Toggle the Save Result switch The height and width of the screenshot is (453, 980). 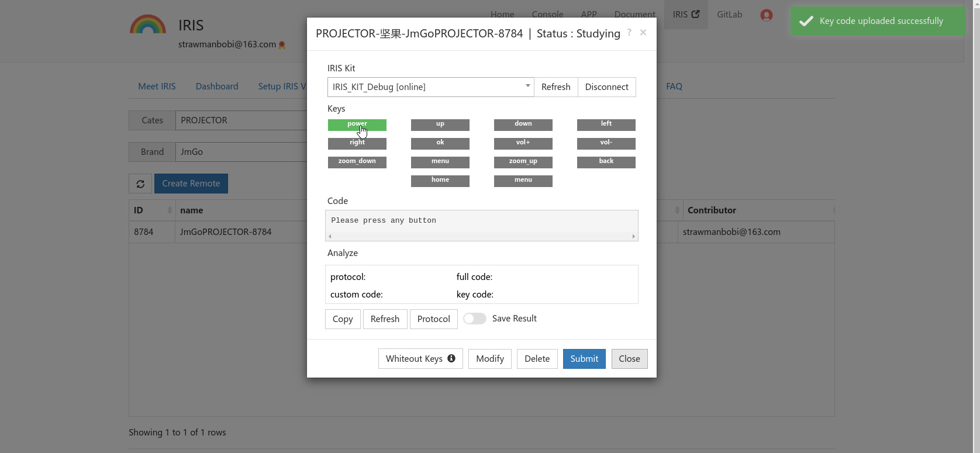tap(474, 319)
